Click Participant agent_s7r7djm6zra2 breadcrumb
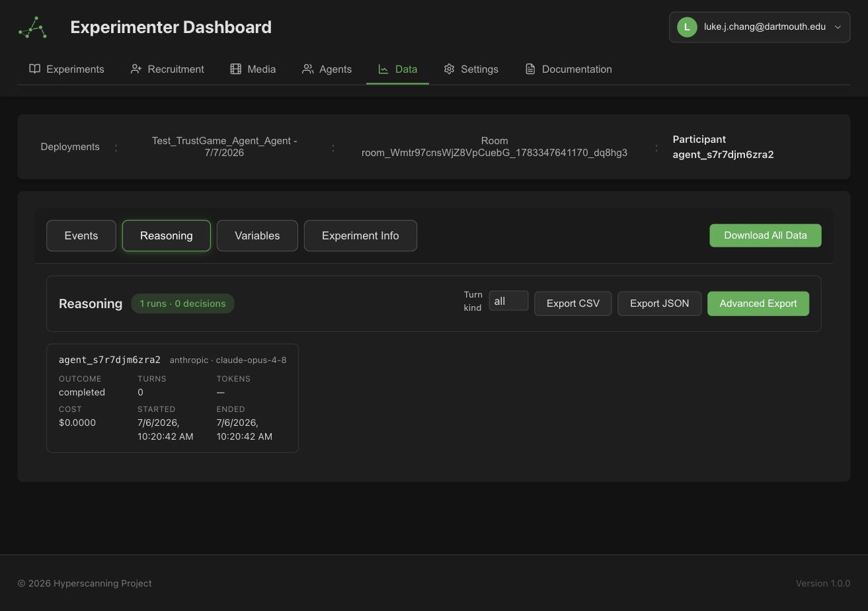 pyautogui.click(x=723, y=147)
